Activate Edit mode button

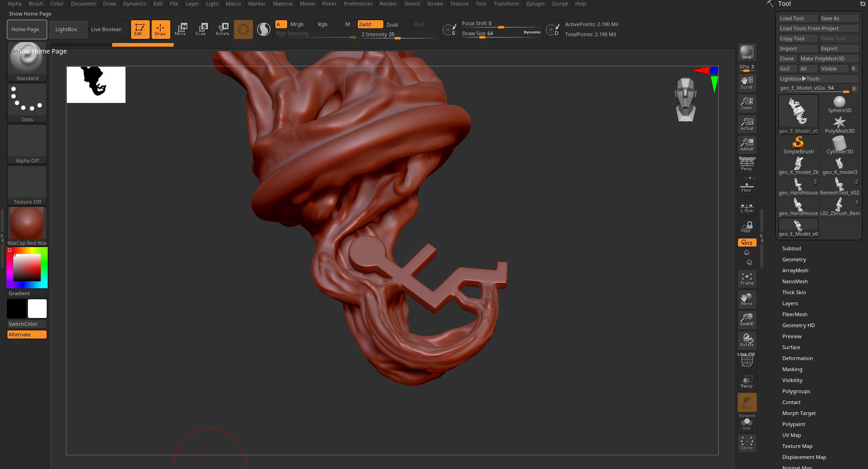tap(140, 29)
